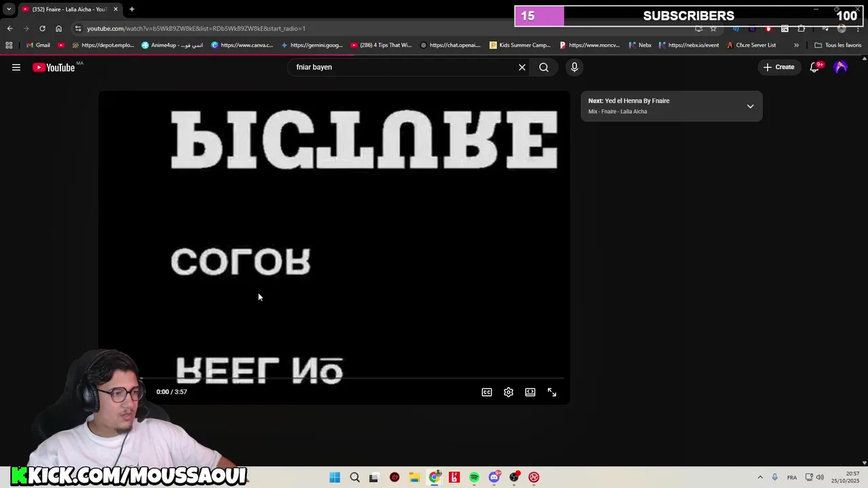Open the gemini.google bookmark

[x=312, y=45]
